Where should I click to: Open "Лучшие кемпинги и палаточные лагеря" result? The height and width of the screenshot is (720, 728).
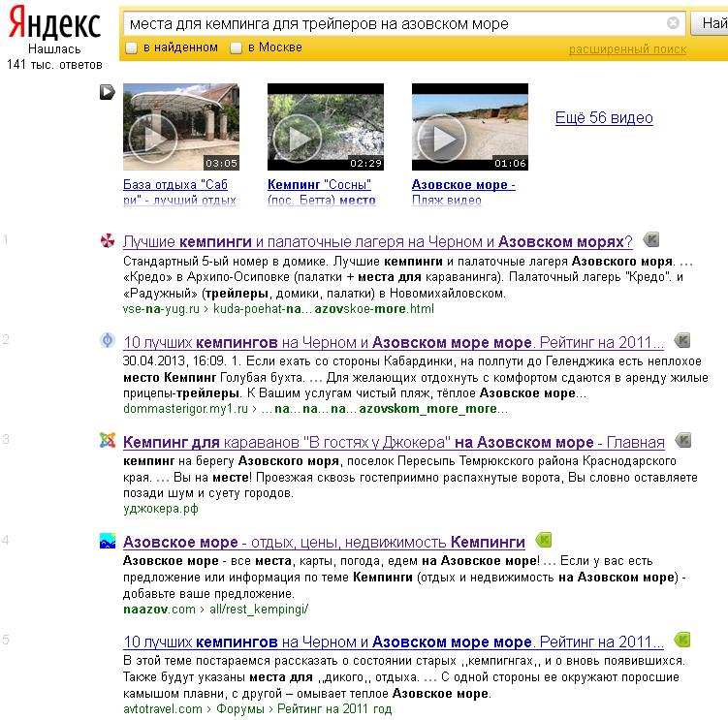click(x=377, y=242)
